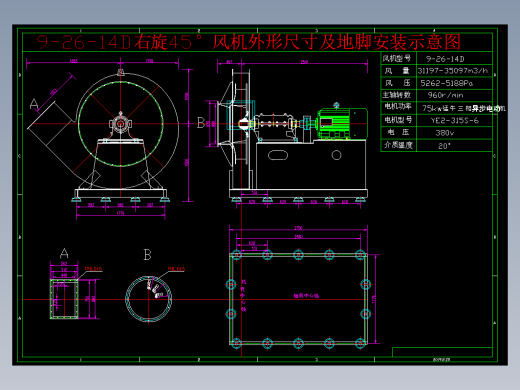520x390 pixels.
Task: Click the '380v' voltage value
Action: click(445, 133)
